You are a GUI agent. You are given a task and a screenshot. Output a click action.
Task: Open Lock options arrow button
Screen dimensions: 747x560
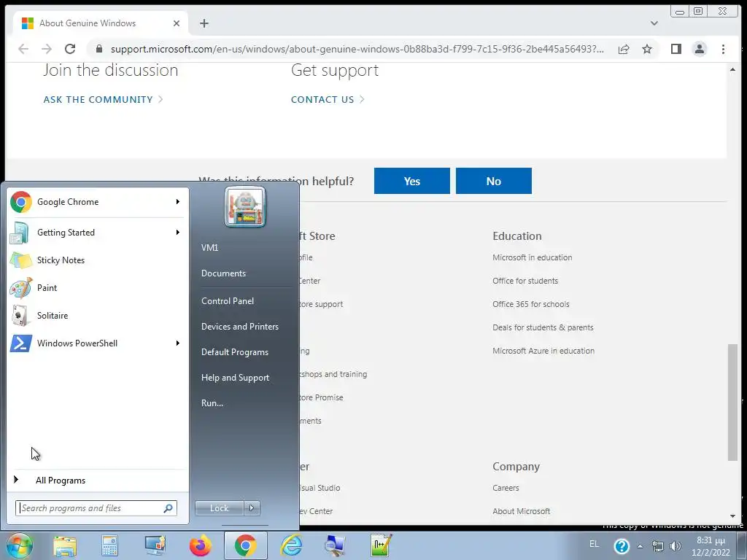[x=252, y=508]
